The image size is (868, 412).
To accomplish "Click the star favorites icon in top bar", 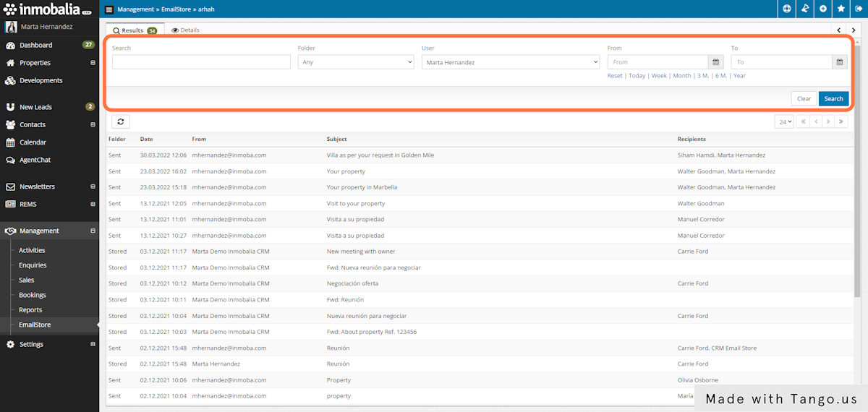I will [841, 9].
